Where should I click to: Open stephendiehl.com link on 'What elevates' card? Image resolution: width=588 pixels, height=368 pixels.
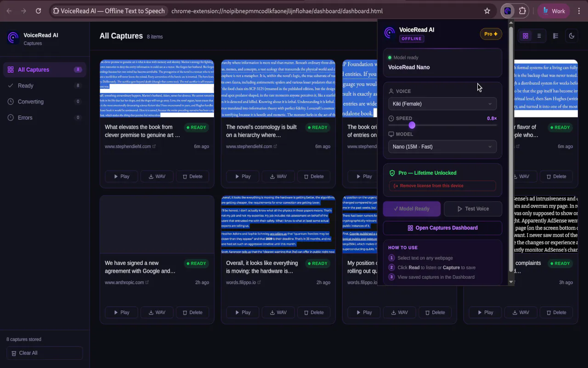(130, 146)
